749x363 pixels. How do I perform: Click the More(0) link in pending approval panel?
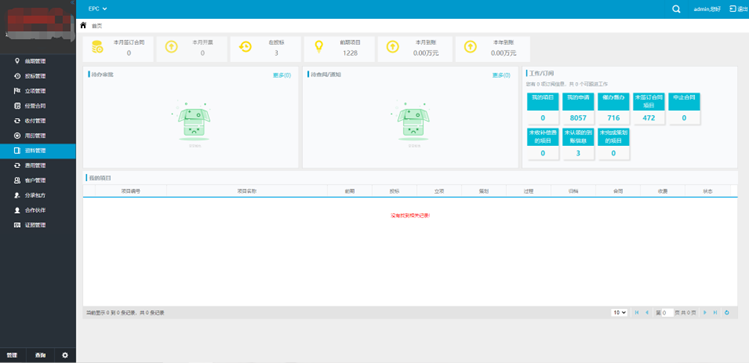point(282,75)
